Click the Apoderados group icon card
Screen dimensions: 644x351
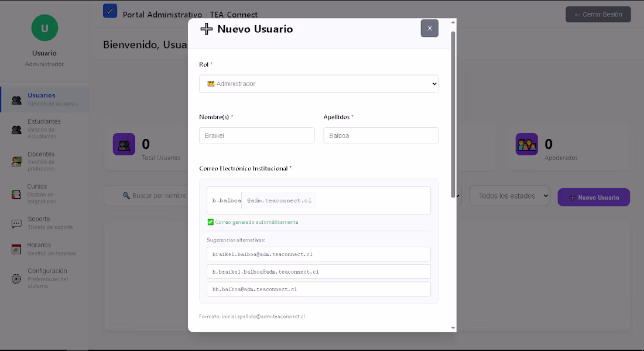tap(526, 144)
